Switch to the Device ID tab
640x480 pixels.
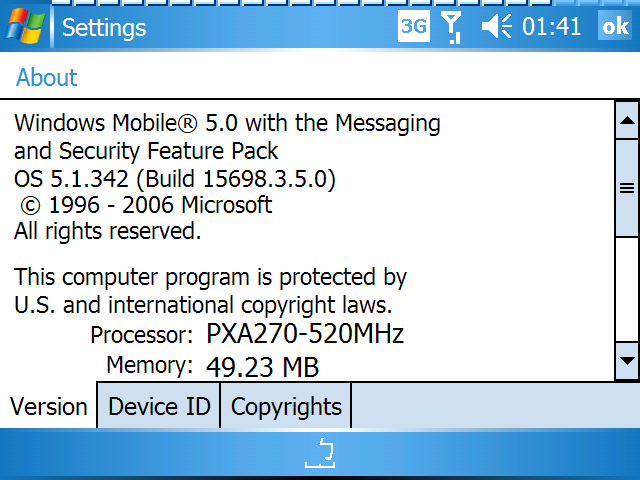pyautogui.click(x=159, y=406)
